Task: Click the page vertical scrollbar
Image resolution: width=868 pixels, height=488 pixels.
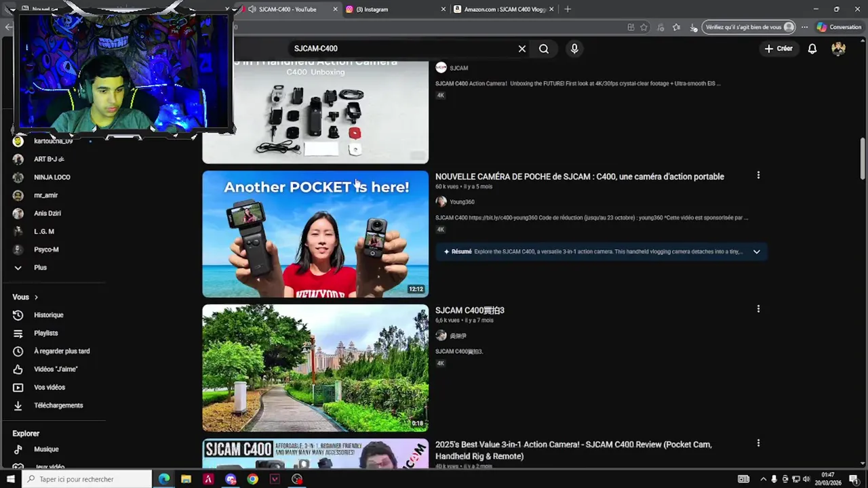Action: coord(863,157)
